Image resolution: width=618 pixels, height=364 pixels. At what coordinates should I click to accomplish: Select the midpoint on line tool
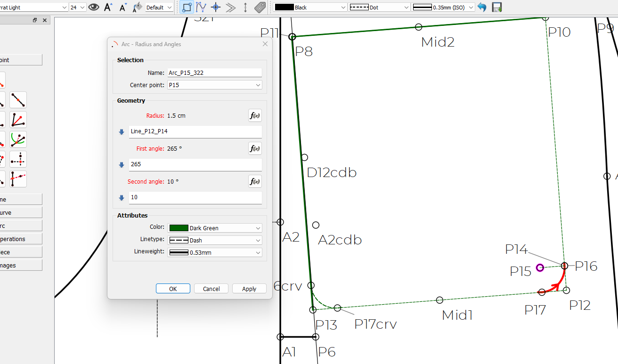tap(18, 100)
